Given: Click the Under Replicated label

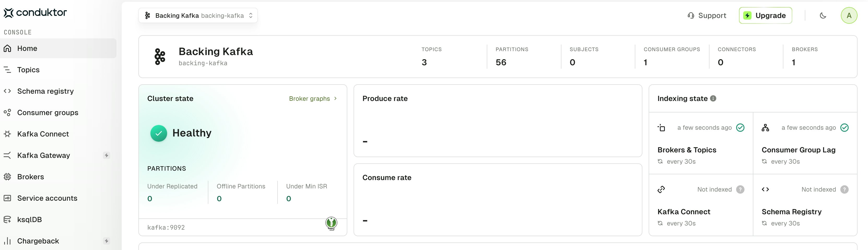Looking at the screenshot, I should click(x=172, y=186).
